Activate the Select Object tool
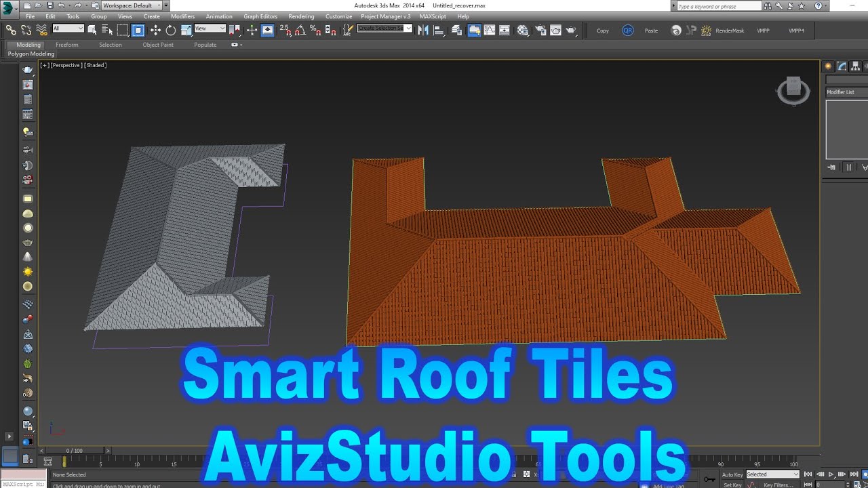The height and width of the screenshot is (488, 868). pos(92,30)
